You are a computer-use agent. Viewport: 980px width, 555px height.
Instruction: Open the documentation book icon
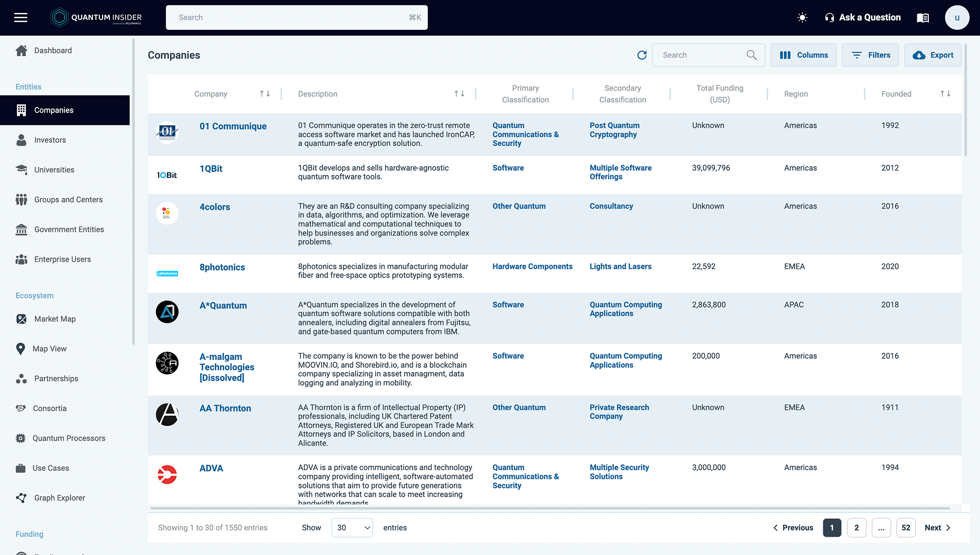pos(923,17)
